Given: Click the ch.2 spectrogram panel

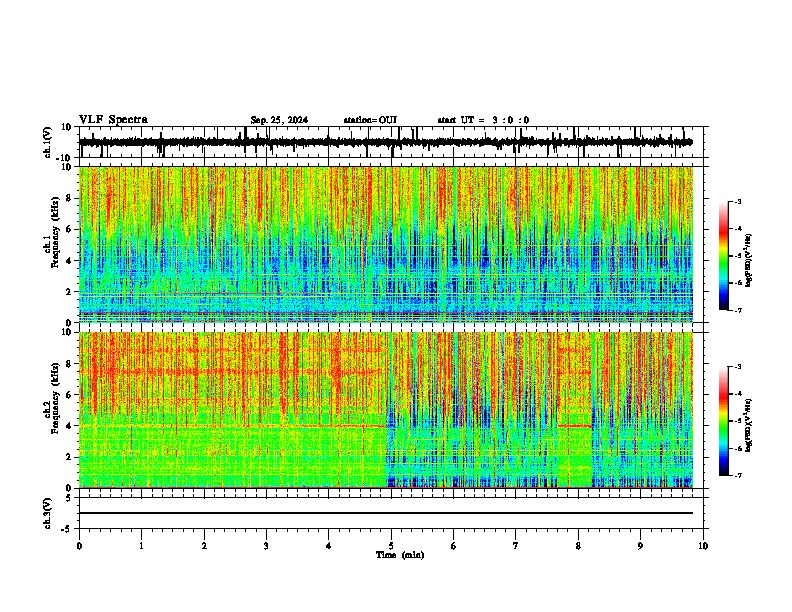Looking at the screenshot, I should [x=386, y=410].
